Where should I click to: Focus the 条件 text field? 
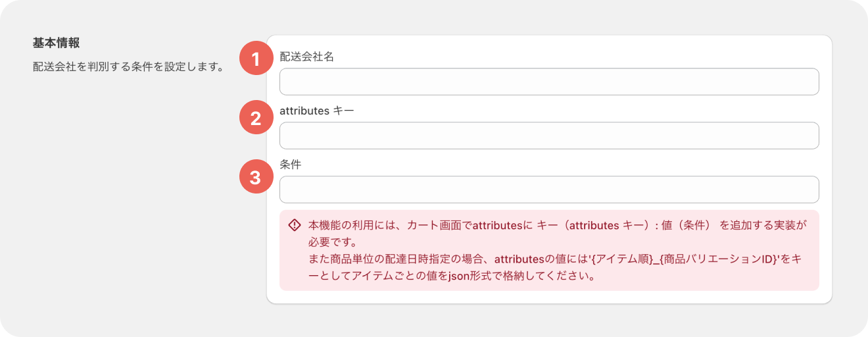point(549,190)
